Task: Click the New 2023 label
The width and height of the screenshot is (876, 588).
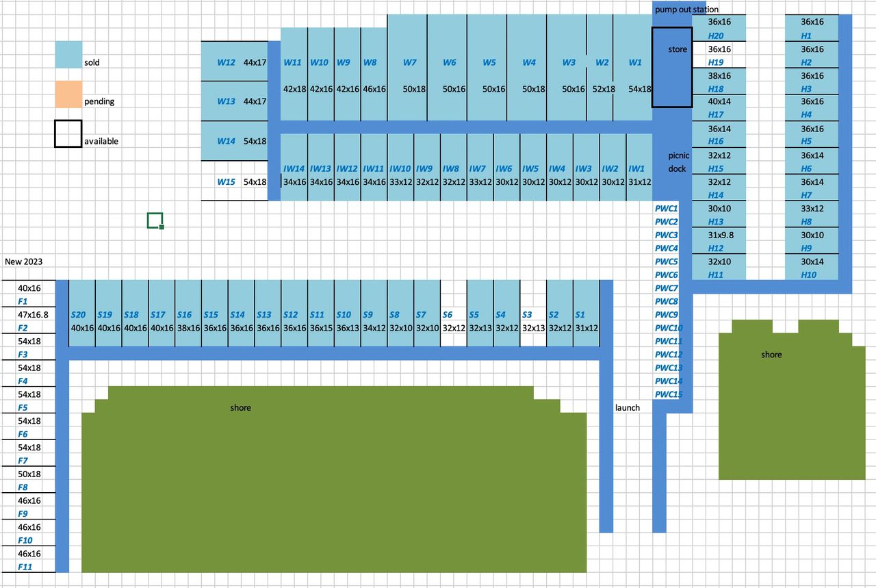Action: pos(23,261)
